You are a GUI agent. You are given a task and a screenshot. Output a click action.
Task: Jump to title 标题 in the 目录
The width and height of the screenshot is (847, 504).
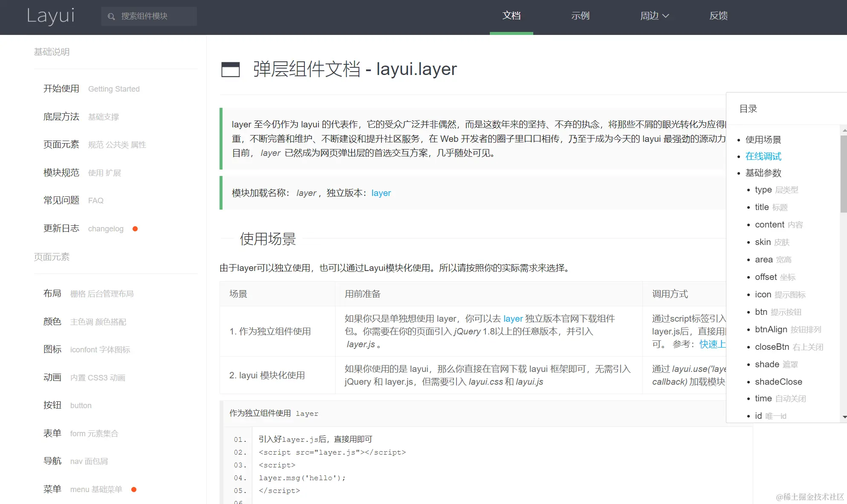771,207
